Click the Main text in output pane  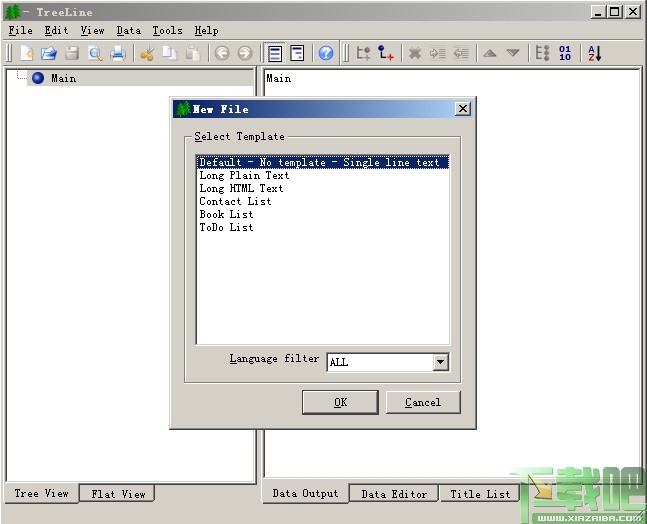pyautogui.click(x=279, y=78)
